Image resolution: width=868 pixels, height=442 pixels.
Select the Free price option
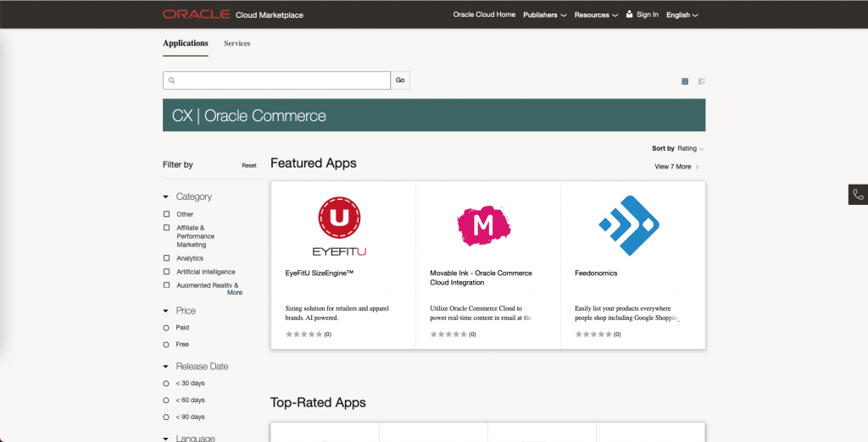(166, 345)
